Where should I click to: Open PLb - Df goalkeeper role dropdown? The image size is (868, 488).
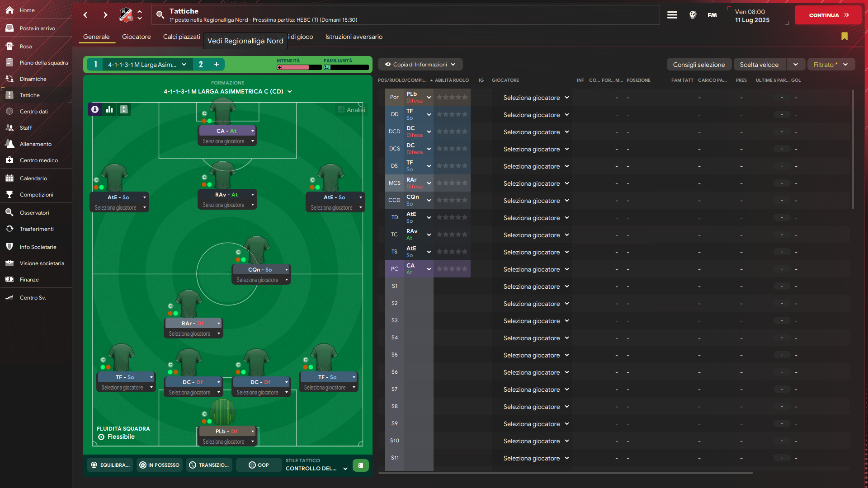tap(228, 431)
